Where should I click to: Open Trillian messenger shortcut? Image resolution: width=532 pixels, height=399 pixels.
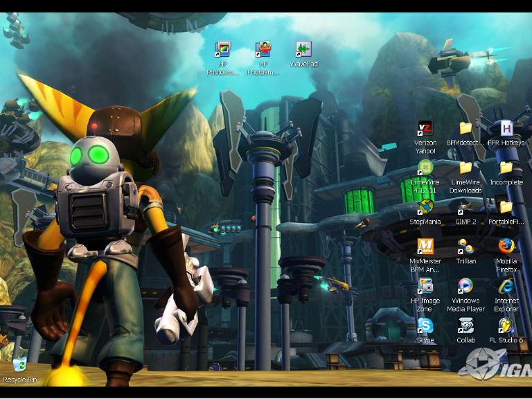tap(465, 247)
